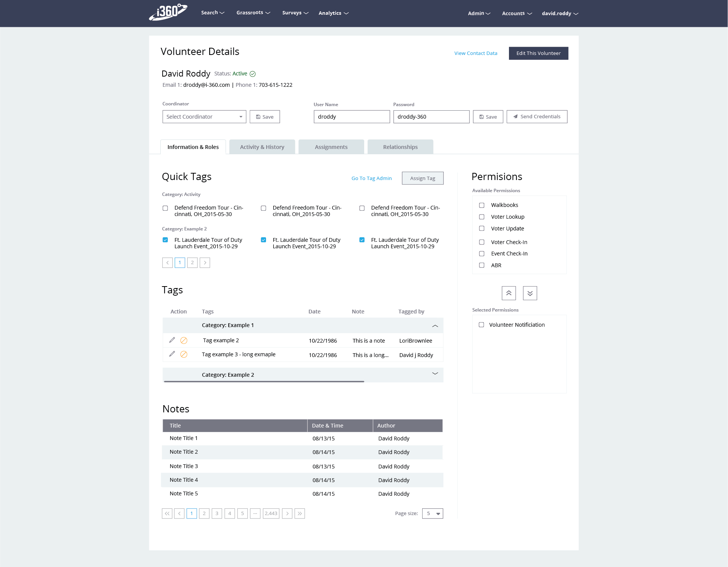Screen dimensions: 728x567
Task: Click the move-down arrow in Permissions panel
Action: pyautogui.click(x=529, y=293)
